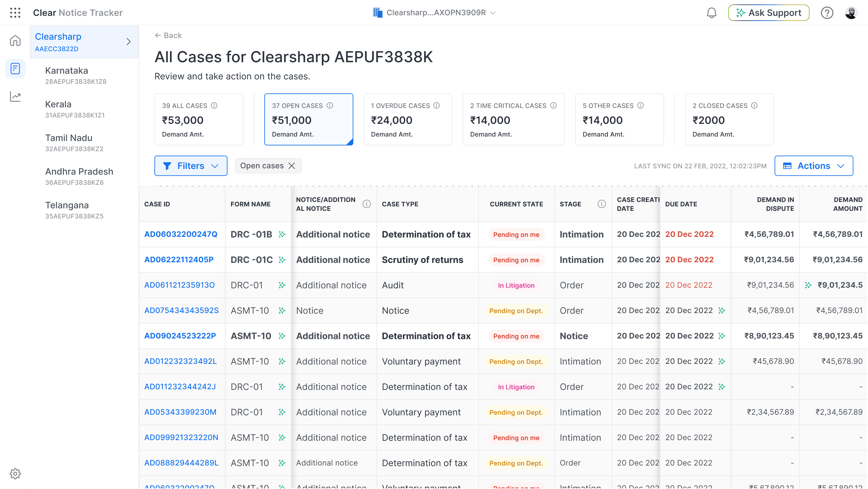This screenshot has height=489, width=868.
Task: Select the 1 Overdue Cases card
Action: [x=408, y=120]
